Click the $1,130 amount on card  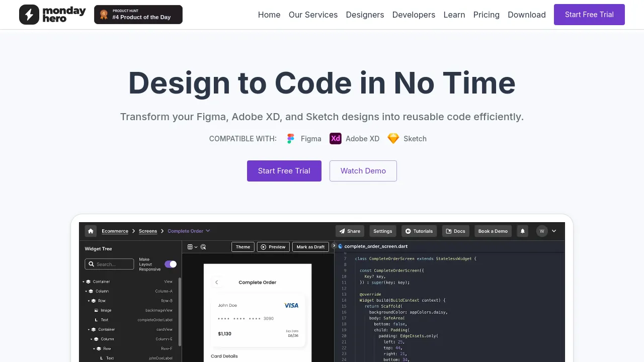coord(224,334)
